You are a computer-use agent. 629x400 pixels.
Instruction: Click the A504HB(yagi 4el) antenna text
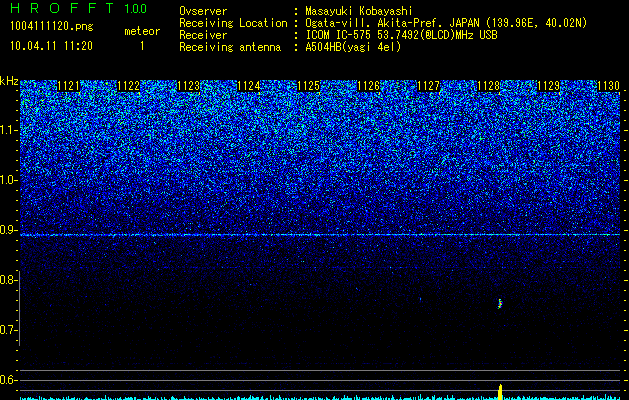[x=353, y=47]
